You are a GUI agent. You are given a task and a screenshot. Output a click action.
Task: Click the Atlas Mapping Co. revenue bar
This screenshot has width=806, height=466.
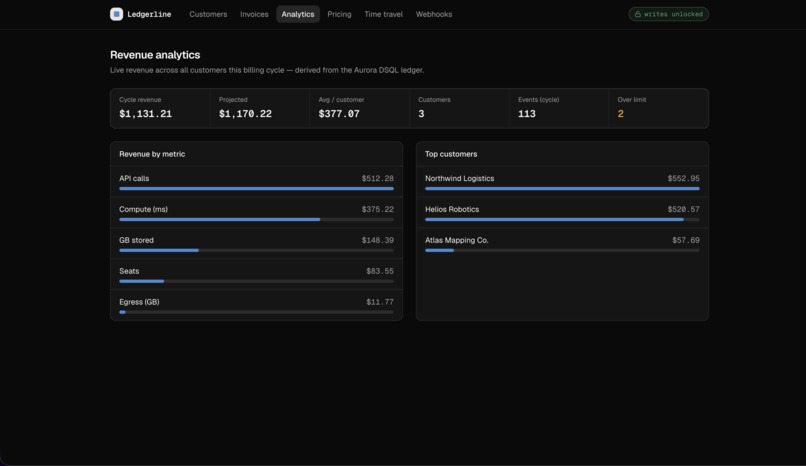click(x=562, y=250)
